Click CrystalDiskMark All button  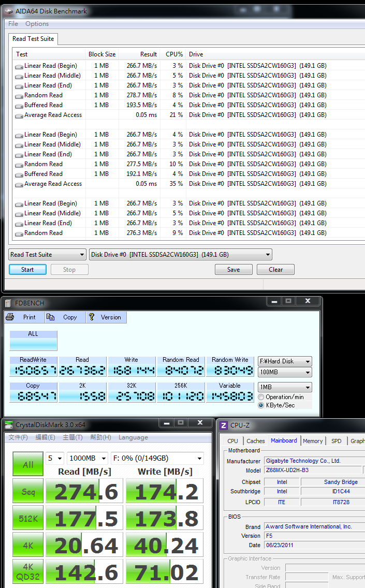(x=28, y=464)
